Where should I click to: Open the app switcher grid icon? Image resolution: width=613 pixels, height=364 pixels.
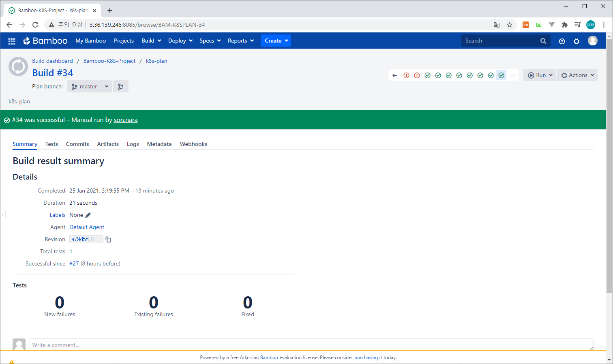coord(12,41)
